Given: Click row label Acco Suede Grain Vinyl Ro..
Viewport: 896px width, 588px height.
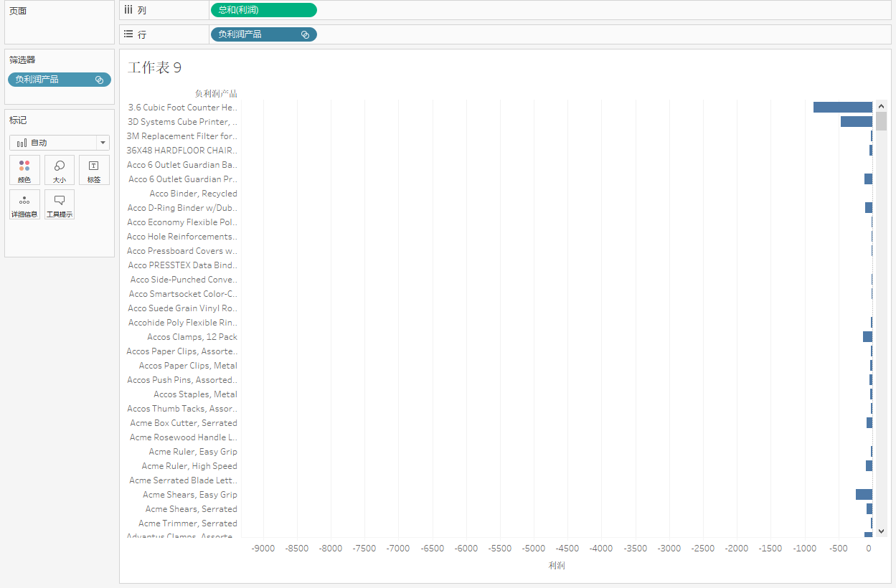Looking at the screenshot, I should click(183, 308).
